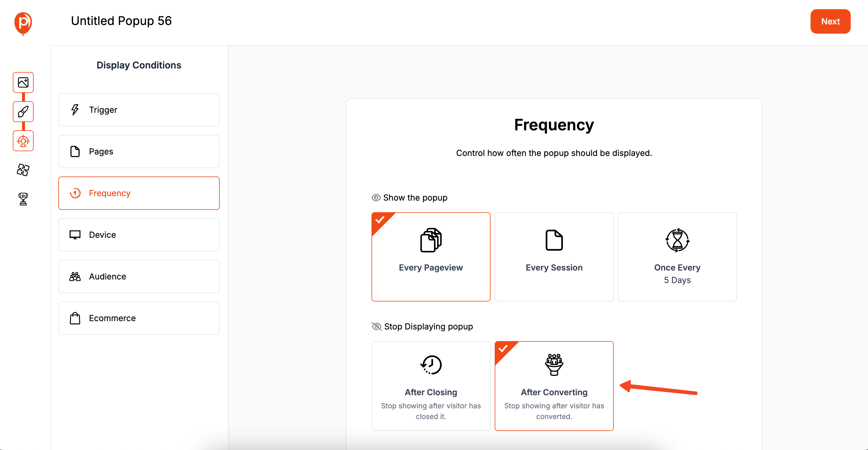Click the eye icon beside Show the popup

coord(376,198)
